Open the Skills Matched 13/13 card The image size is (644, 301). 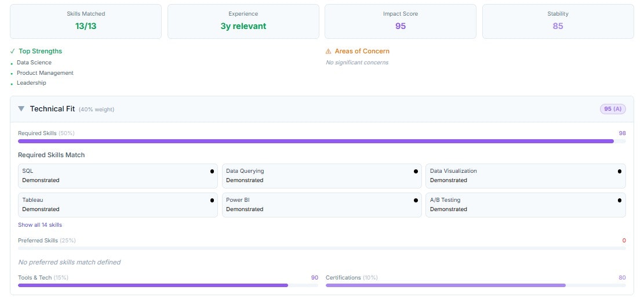click(86, 21)
